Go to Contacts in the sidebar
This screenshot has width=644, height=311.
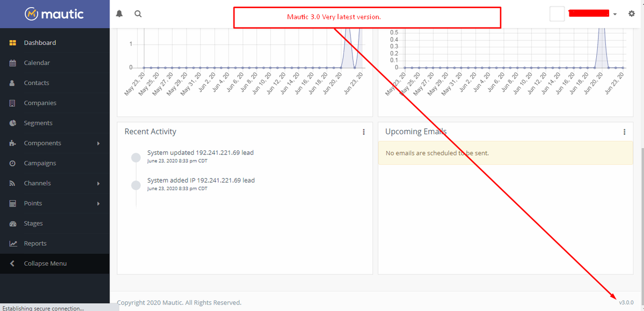coord(55,83)
